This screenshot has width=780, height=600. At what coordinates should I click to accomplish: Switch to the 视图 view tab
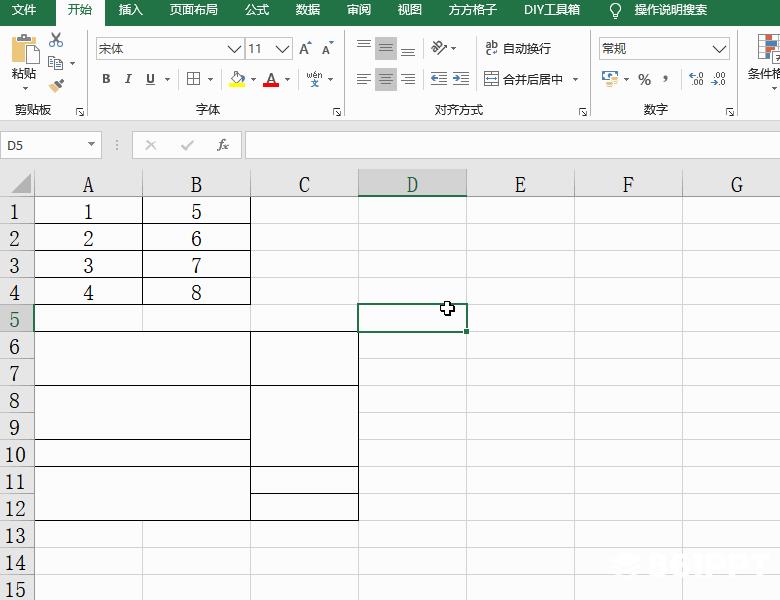(x=409, y=10)
